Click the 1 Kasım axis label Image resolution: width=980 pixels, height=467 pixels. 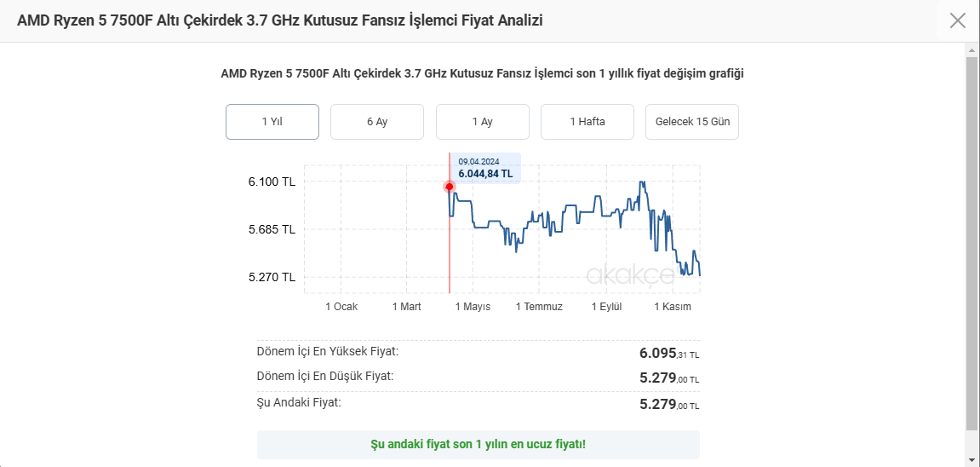(673, 307)
